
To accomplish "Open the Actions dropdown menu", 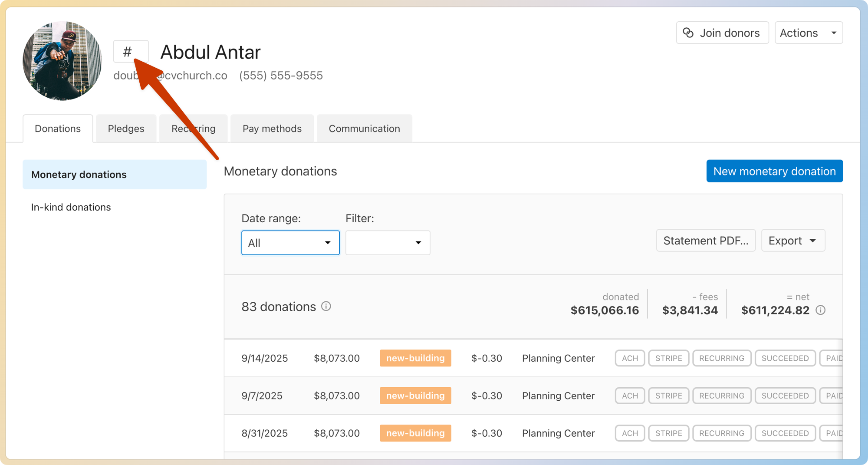I will (x=808, y=33).
